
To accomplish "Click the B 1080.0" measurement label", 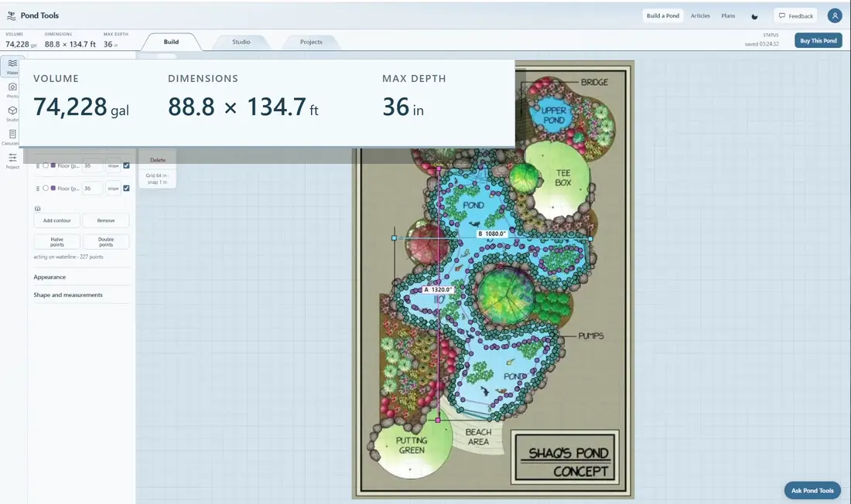I will coord(492,233).
